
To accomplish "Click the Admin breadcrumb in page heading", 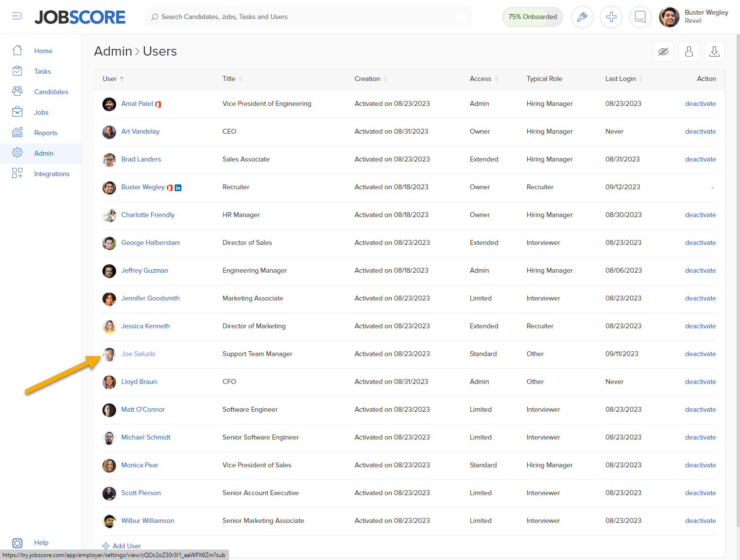I will point(113,51).
